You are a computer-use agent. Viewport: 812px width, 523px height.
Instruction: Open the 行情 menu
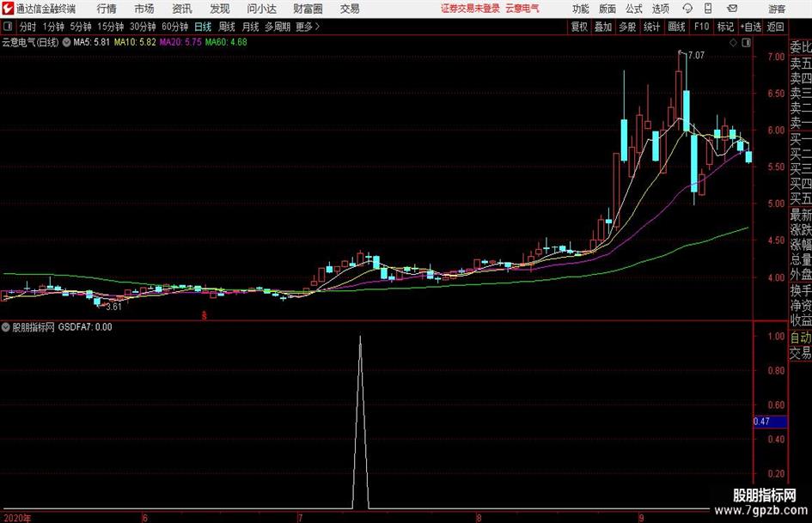pos(107,9)
